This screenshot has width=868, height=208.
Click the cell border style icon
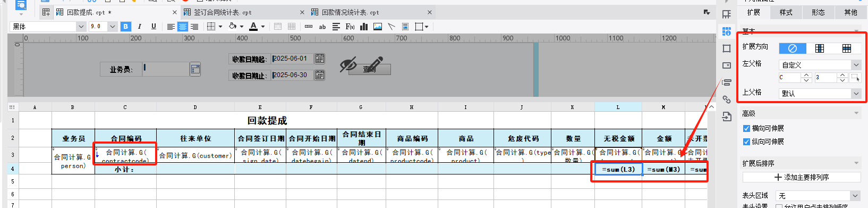[x=211, y=27]
